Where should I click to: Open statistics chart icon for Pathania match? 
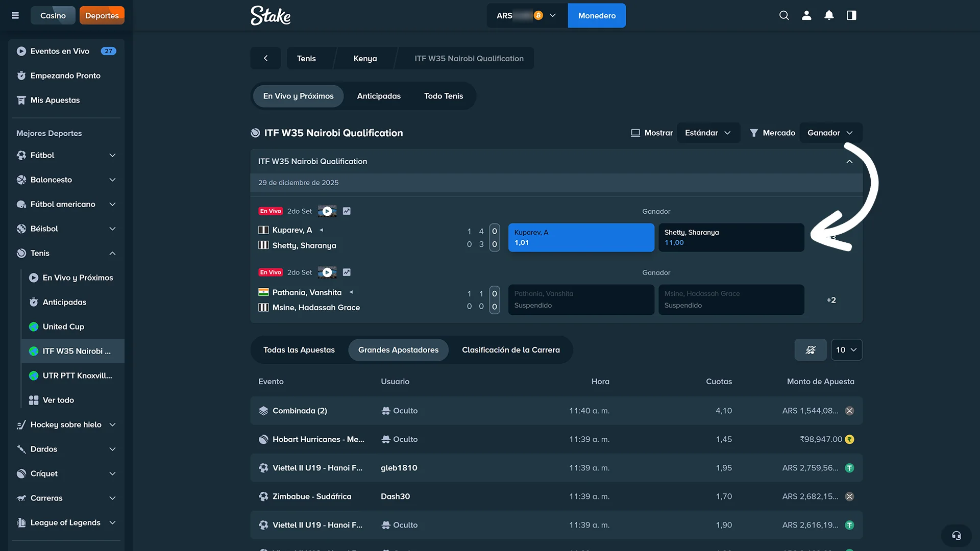[347, 272]
